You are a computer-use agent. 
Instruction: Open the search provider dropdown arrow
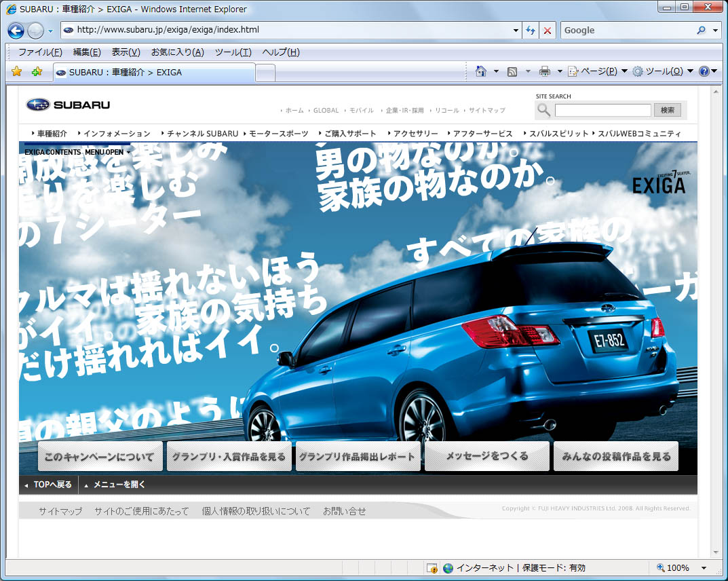[716, 31]
